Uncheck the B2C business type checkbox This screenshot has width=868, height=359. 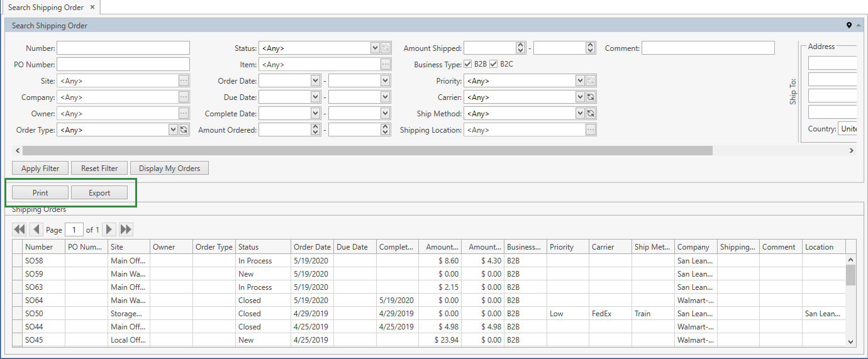point(493,64)
